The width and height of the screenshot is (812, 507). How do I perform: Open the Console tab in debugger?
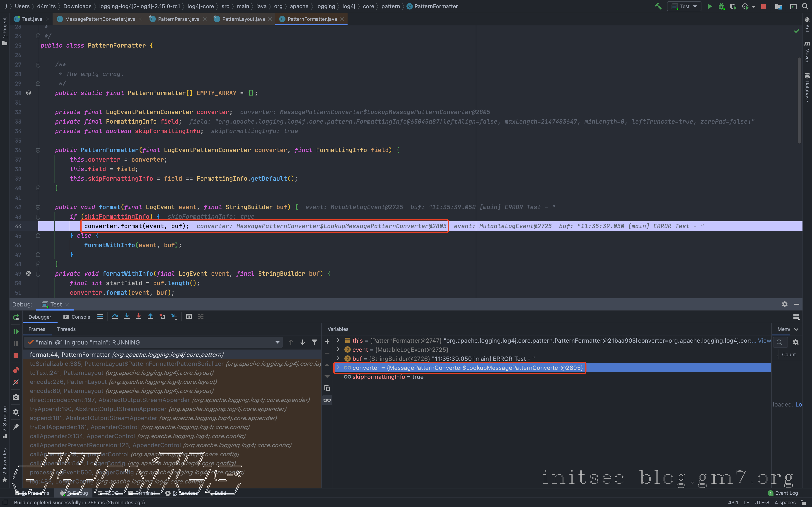77,317
